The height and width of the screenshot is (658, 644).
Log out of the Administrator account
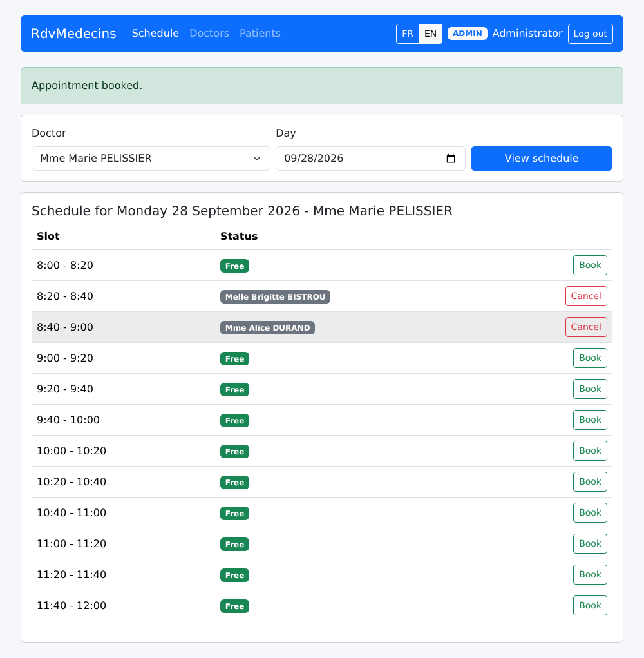(x=591, y=34)
